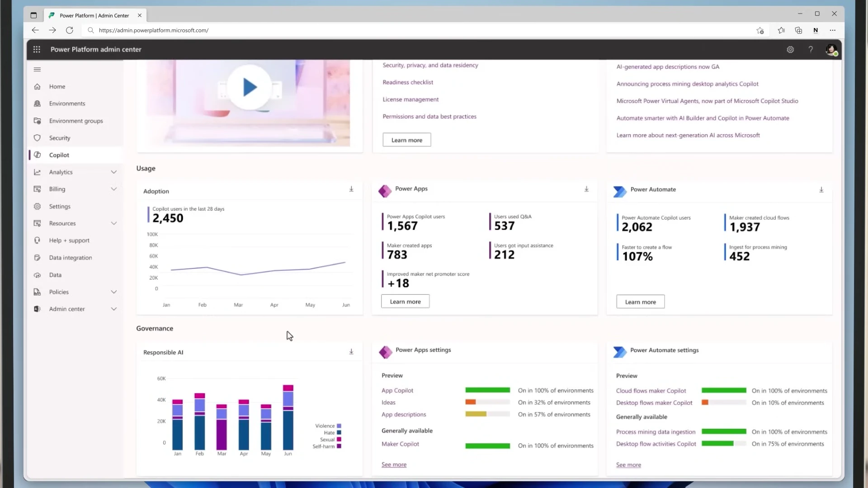Open browser settings ellipsis menu
The height and width of the screenshot is (488, 868).
point(833,30)
